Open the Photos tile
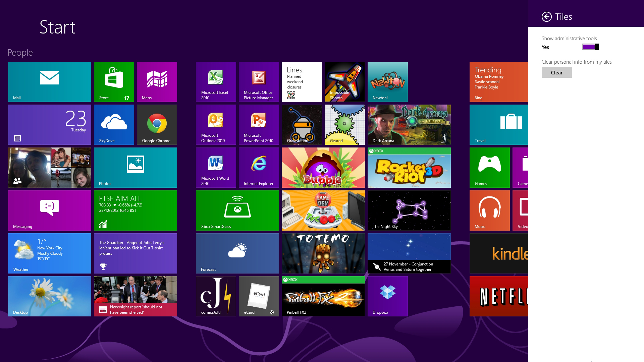This screenshot has width=644, height=362. pos(136,168)
